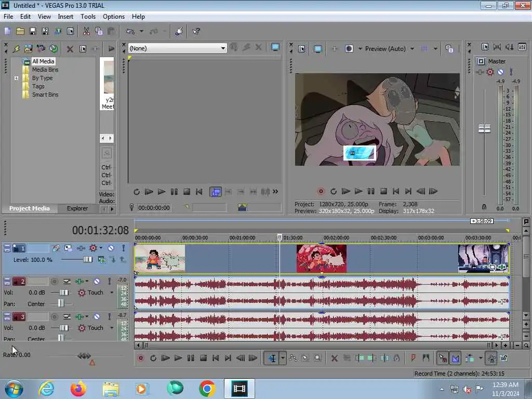
Task: Click the Delete X icon in timeline toolbar
Action: click(334, 358)
